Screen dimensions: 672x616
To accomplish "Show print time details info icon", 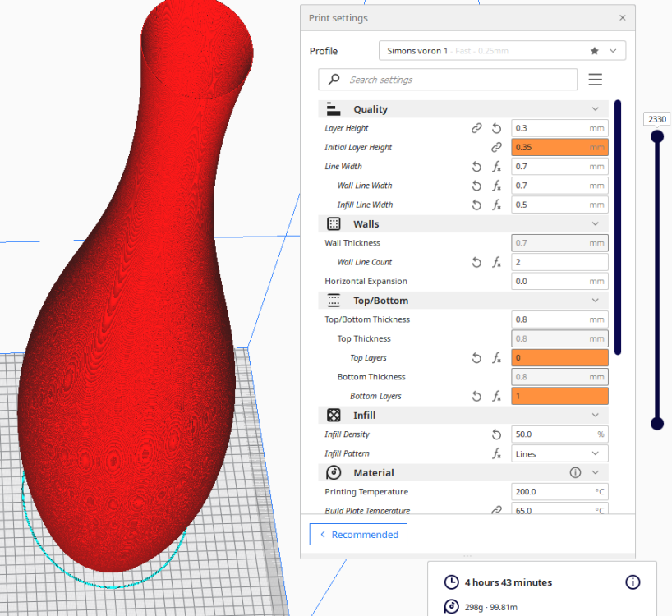I will coord(633,582).
